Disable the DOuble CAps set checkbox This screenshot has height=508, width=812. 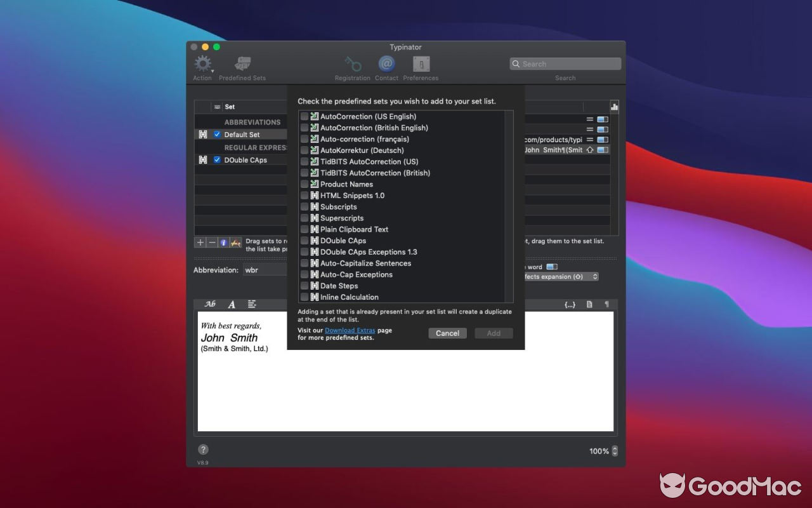pos(218,160)
